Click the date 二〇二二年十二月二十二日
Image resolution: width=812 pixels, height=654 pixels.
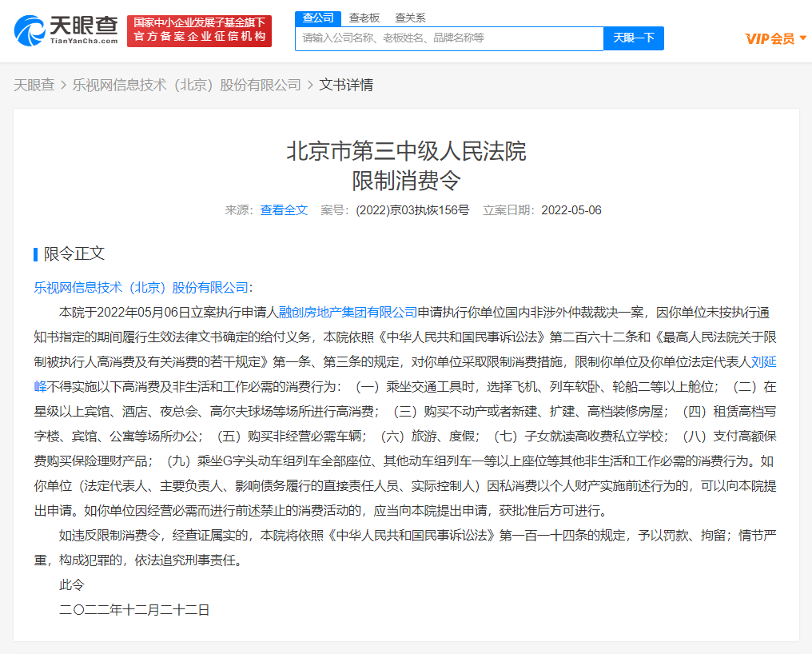(x=134, y=610)
